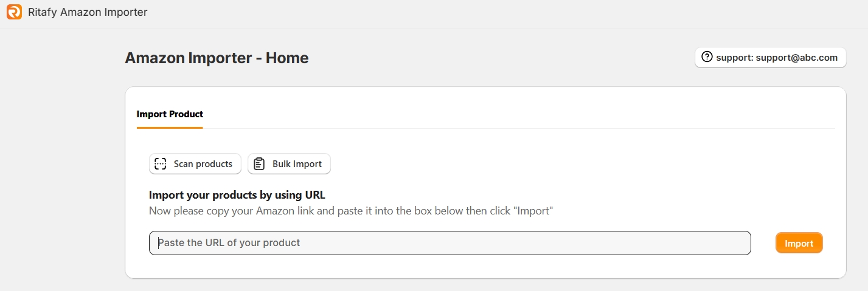Click the orange underline below Import Product

(x=170, y=128)
